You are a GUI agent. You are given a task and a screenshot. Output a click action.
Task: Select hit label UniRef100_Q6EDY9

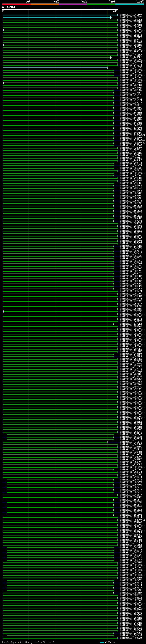(131, 63)
